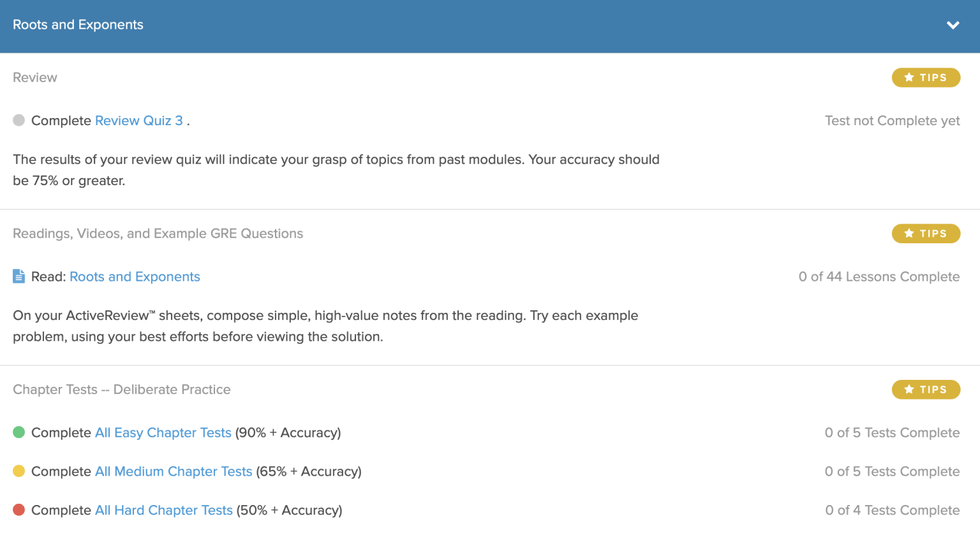Collapse the Roots and Exponents module header

pos(953,25)
